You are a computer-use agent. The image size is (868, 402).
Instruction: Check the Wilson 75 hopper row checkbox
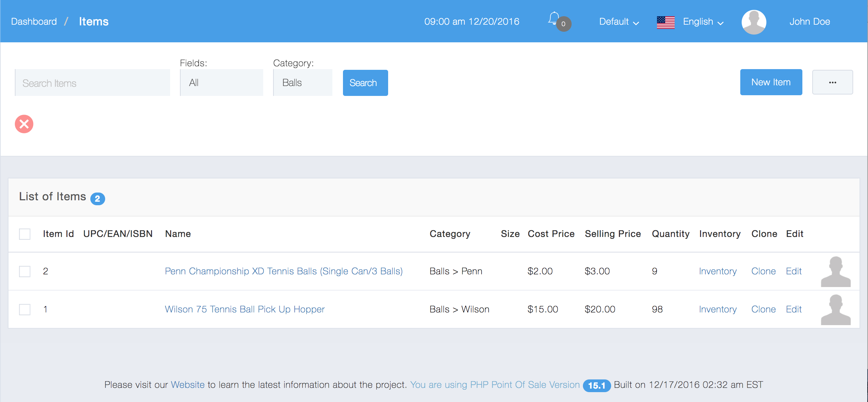coord(25,310)
